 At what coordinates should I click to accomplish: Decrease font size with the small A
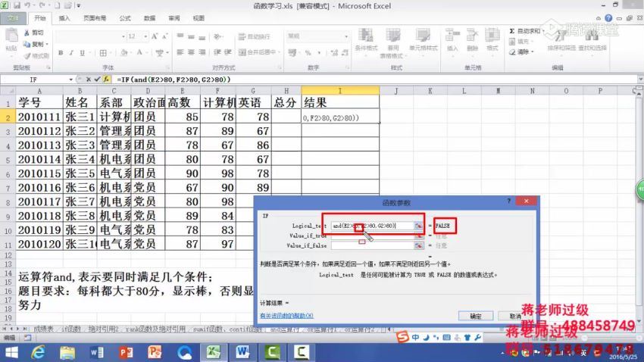(164, 36)
